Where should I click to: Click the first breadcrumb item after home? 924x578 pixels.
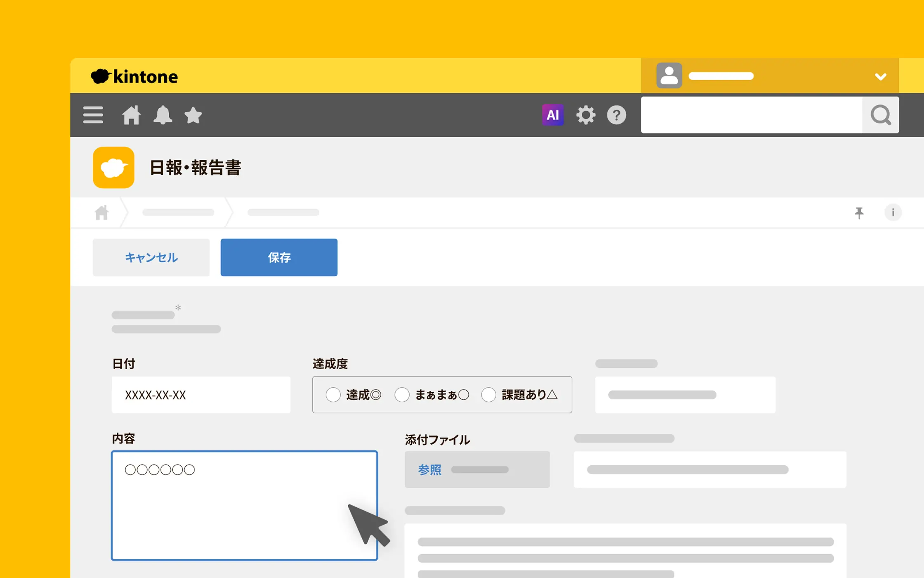[178, 213]
